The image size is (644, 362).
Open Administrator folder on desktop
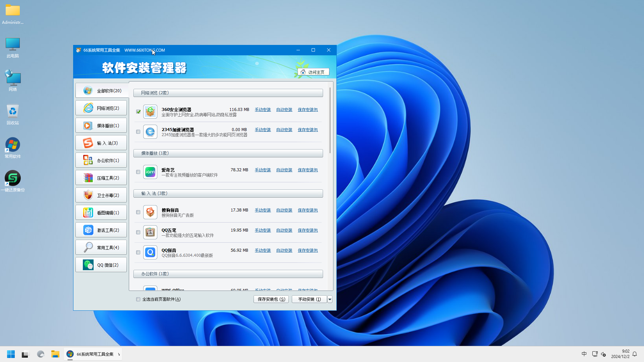(13, 14)
